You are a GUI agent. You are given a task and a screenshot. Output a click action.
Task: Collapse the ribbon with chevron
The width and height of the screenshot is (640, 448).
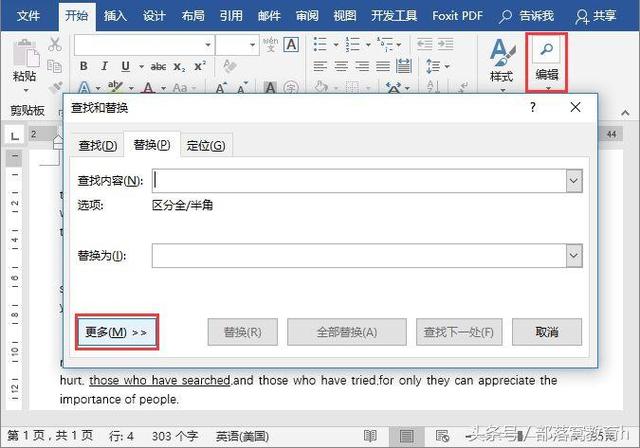[x=625, y=113]
